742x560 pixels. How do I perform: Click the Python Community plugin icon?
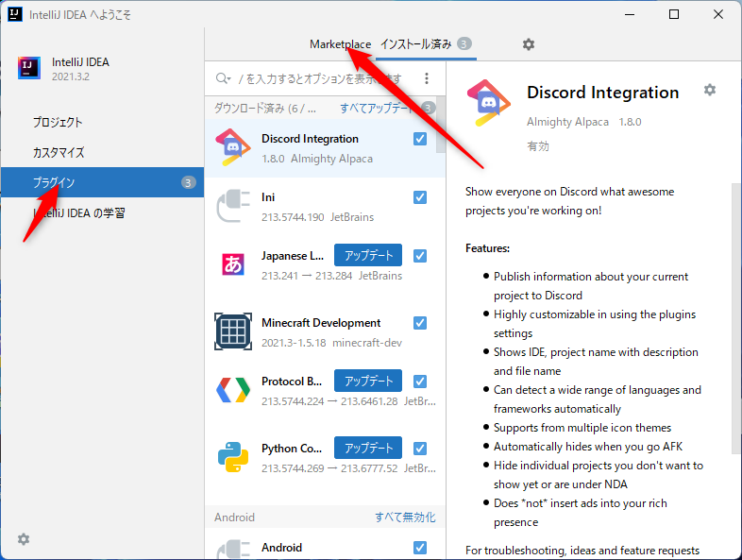click(x=231, y=457)
